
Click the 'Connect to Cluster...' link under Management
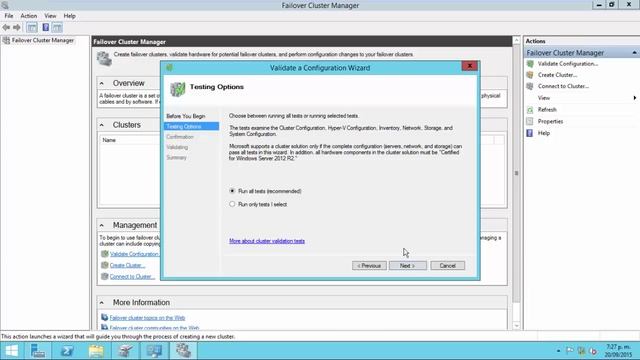[x=133, y=277]
